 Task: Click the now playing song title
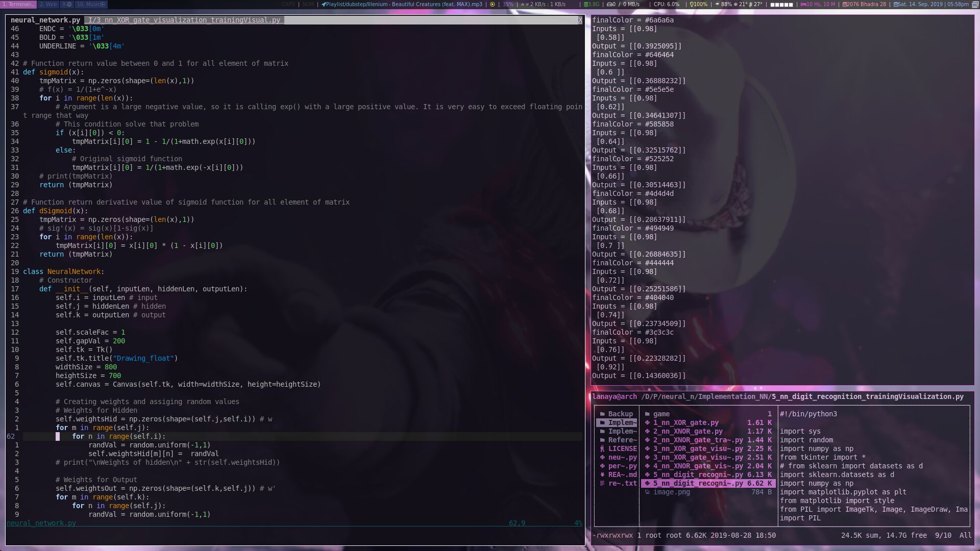click(403, 4)
